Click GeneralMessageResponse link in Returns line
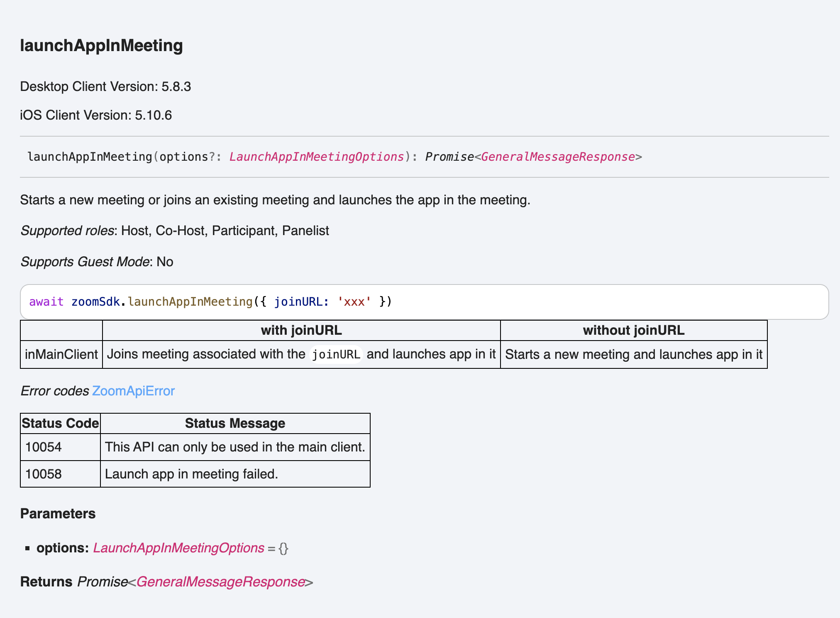840x618 pixels. click(221, 582)
